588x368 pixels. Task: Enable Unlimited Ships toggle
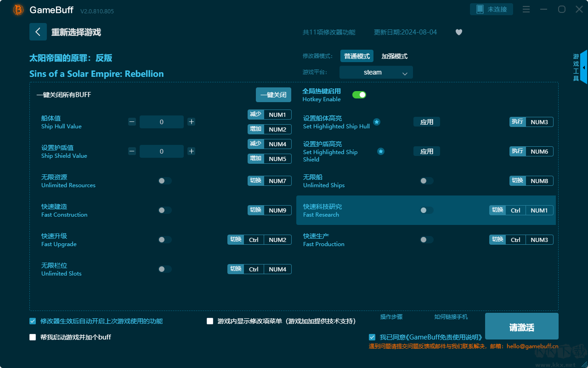coord(427,181)
